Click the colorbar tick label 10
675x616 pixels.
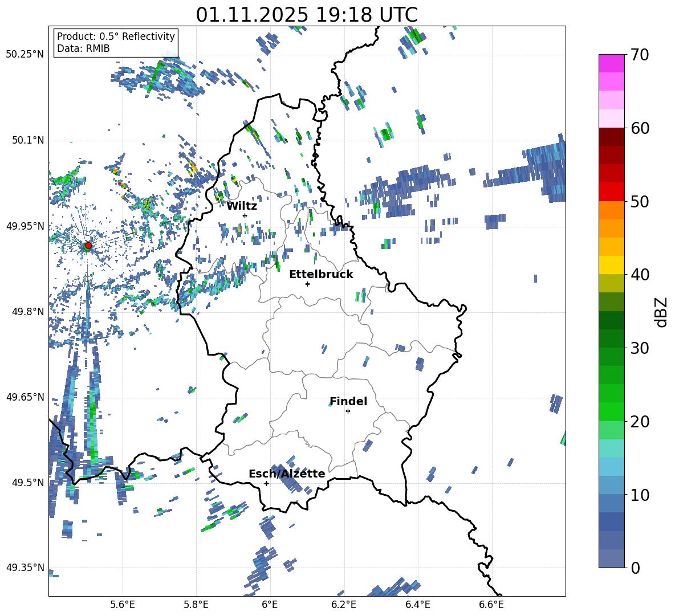pyautogui.click(x=640, y=495)
